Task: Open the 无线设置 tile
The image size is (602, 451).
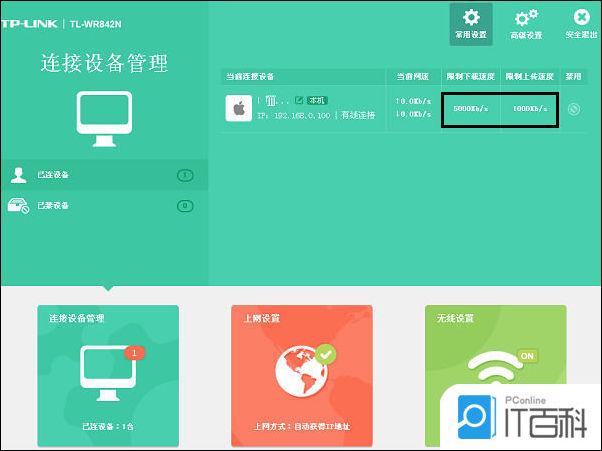Action: tap(495, 375)
